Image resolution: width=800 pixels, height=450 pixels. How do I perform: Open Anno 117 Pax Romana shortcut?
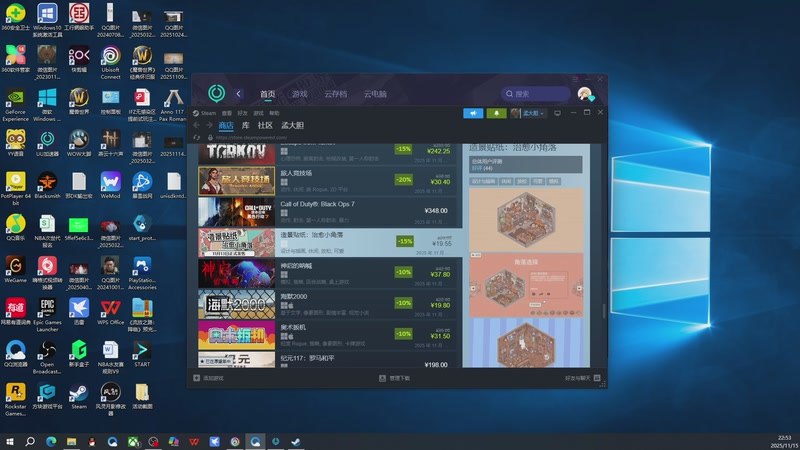click(x=173, y=105)
